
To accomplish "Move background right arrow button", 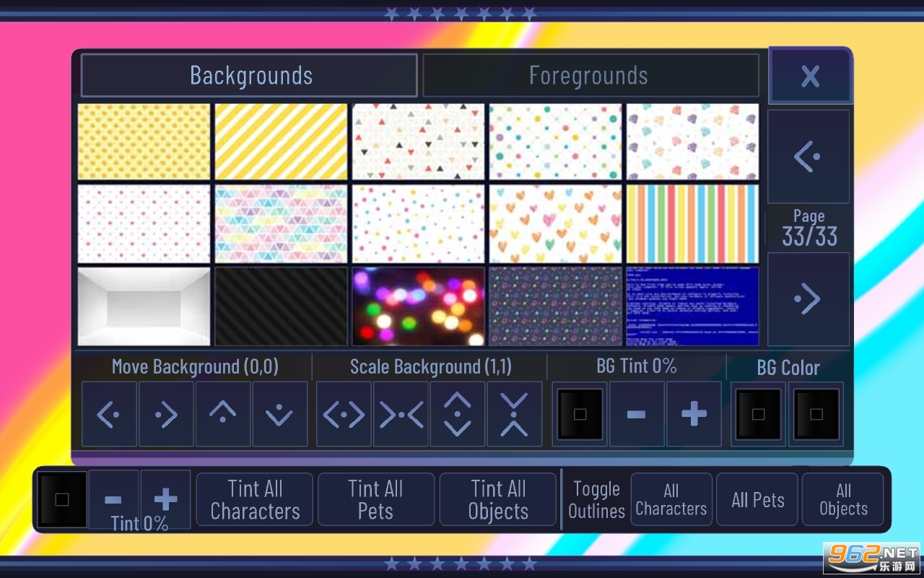I will point(166,414).
